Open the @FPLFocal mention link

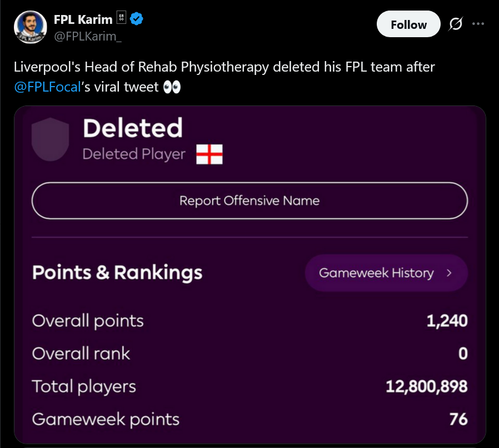point(47,87)
